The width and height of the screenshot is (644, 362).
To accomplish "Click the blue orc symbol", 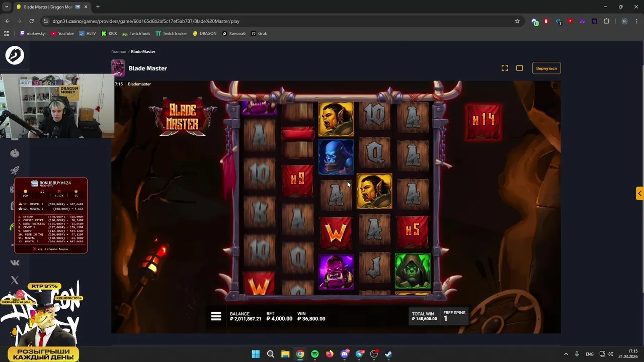I will (336, 156).
